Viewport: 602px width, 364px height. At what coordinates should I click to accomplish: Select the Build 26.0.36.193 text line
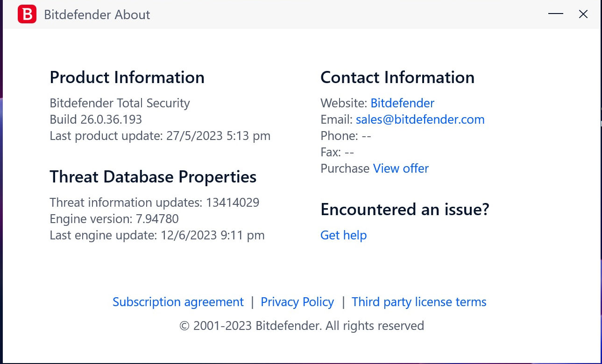(x=96, y=119)
